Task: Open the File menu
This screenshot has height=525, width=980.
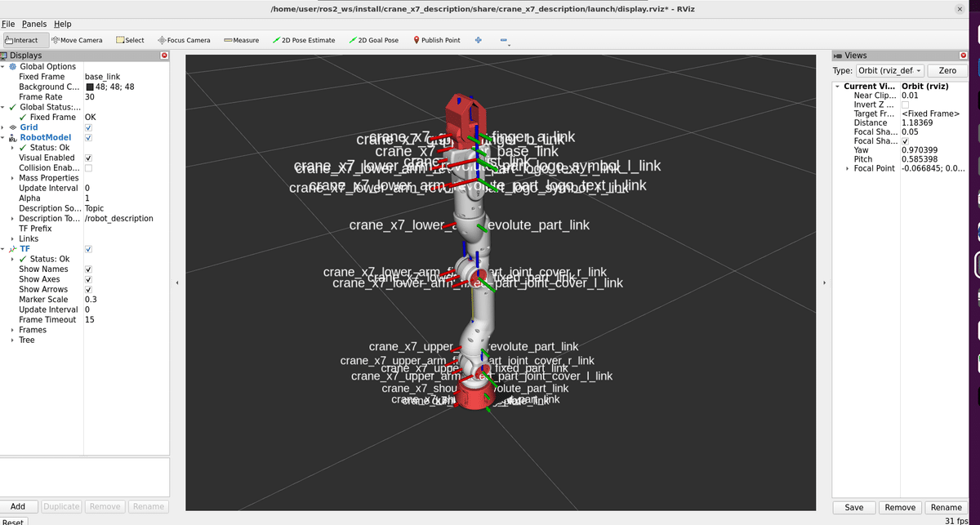Action: pos(9,24)
